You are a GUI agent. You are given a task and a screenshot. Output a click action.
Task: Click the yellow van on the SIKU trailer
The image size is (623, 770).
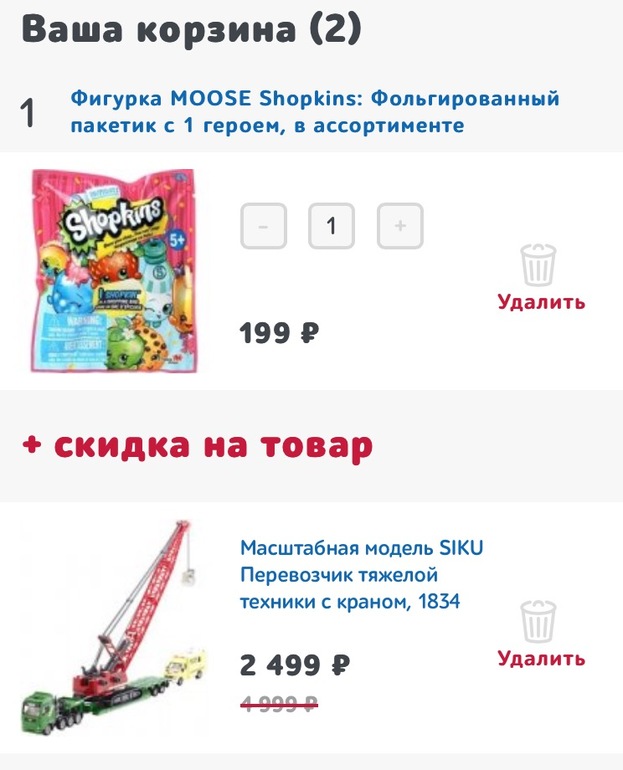coord(185,665)
